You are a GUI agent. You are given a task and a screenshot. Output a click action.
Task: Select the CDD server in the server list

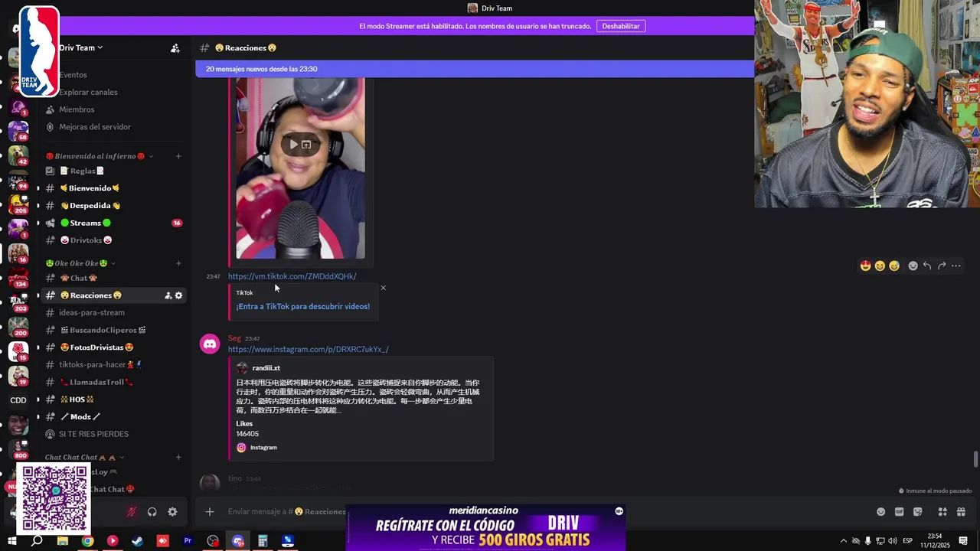point(18,400)
